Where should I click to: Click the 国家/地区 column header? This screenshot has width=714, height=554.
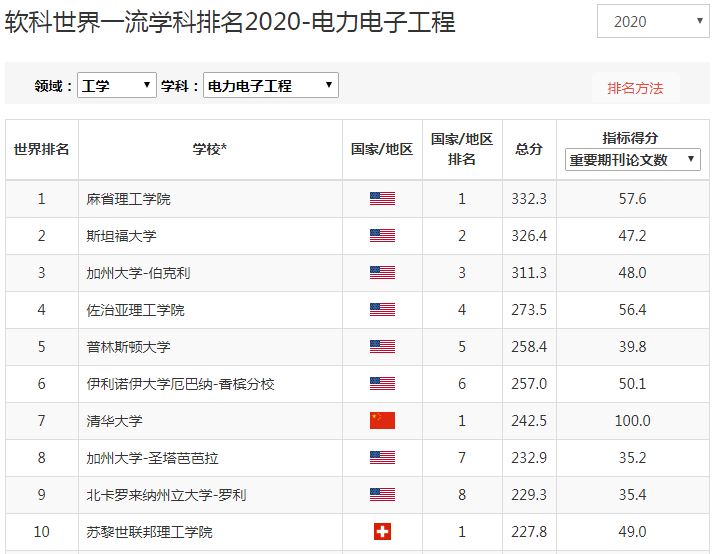[x=382, y=149]
